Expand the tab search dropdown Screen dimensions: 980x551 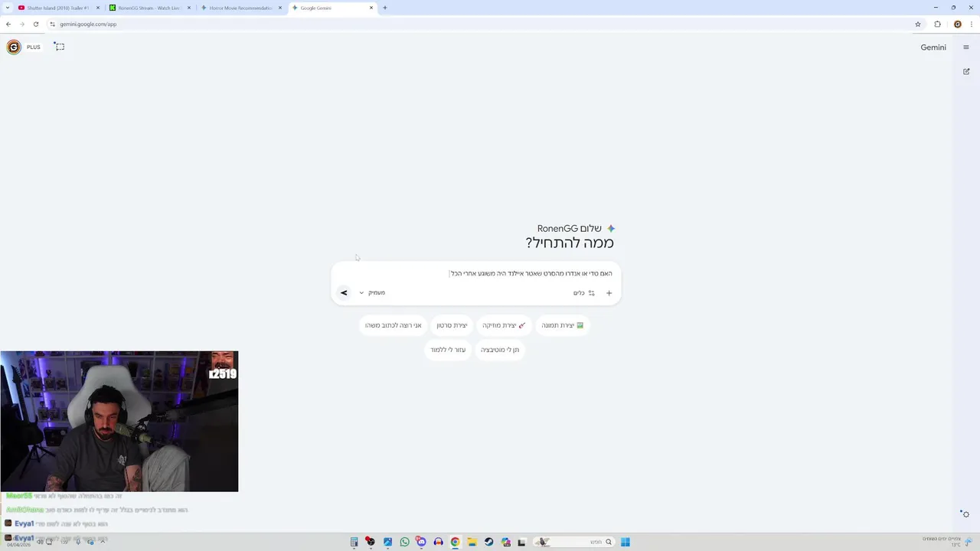(x=8, y=8)
